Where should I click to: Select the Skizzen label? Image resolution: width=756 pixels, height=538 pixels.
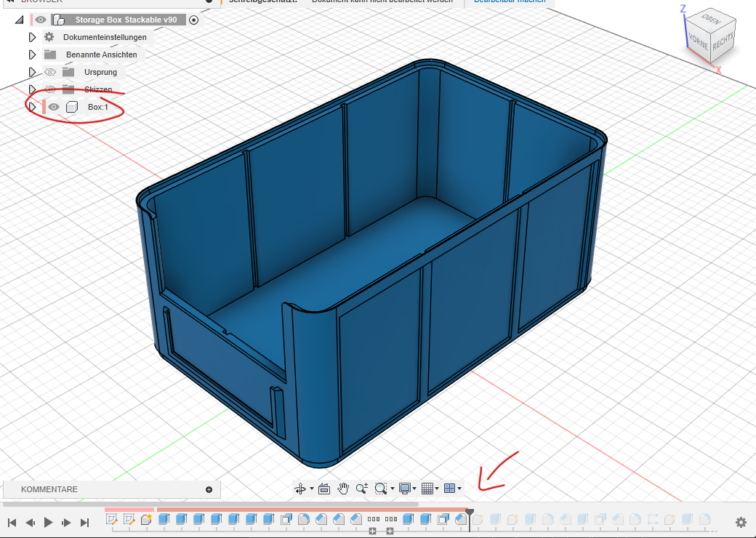pos(98,89)
